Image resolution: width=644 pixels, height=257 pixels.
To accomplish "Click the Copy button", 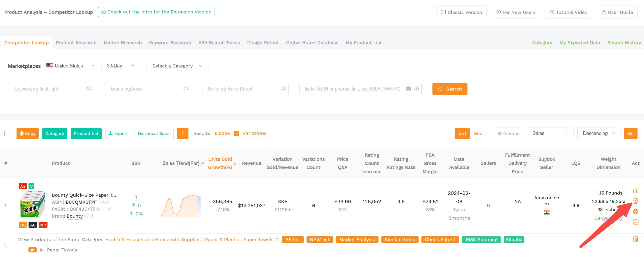I will pyautogui.click(x=28, y=133).
